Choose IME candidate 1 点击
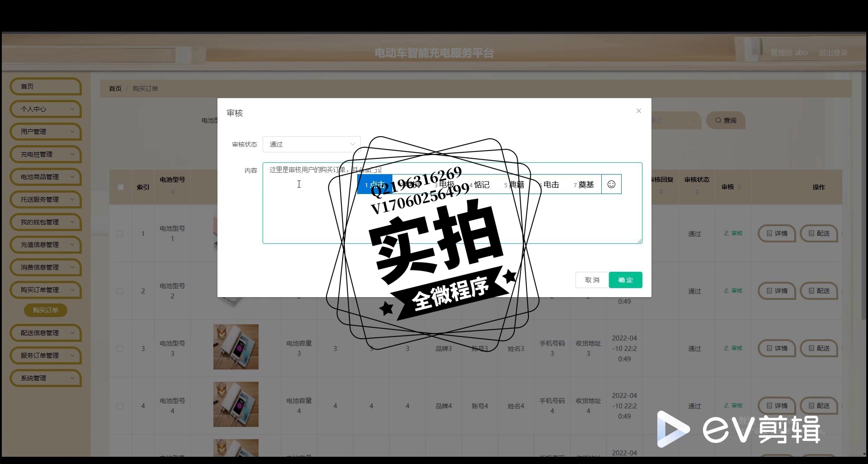Viewport: 868px width, 464px height. 375,185
